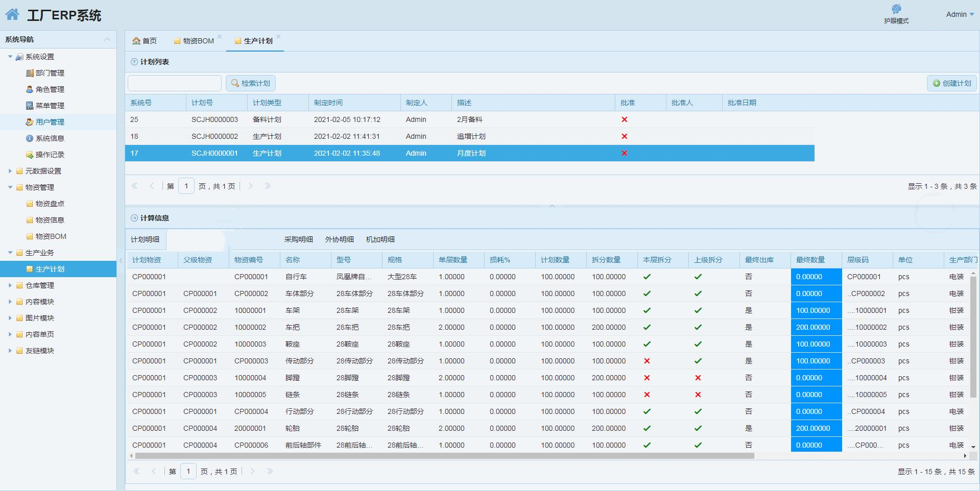980x491 pixels.
Task: Close the 生产计划 tab
Action: coord(278,36)
